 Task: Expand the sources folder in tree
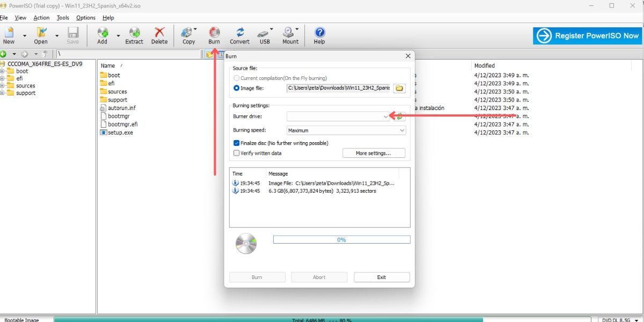tap(3, 86)
